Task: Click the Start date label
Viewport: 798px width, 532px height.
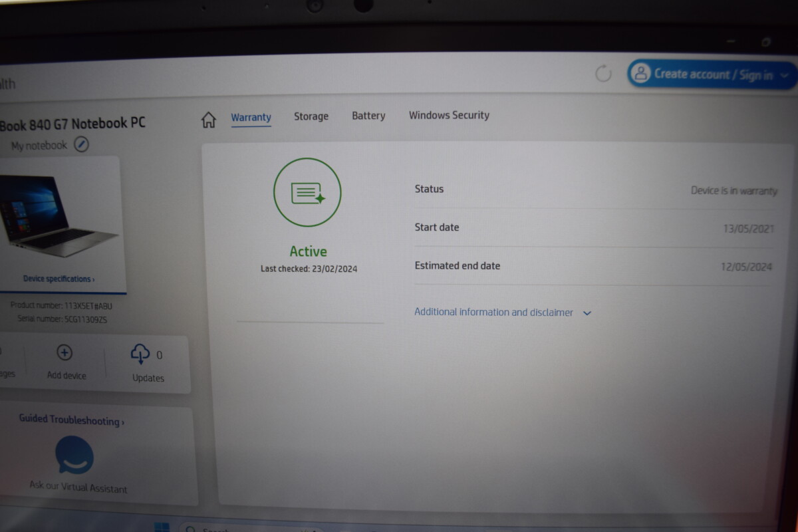Action: [x=437, y=227]
